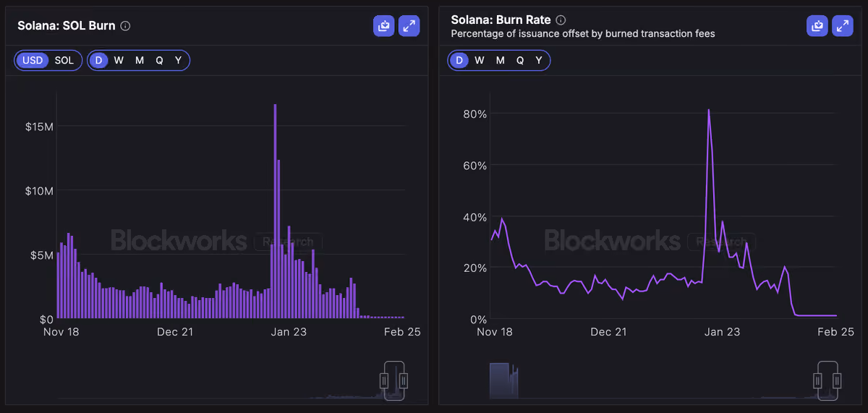Click left range handle on SOL Burn navigator

click(385, 380)
